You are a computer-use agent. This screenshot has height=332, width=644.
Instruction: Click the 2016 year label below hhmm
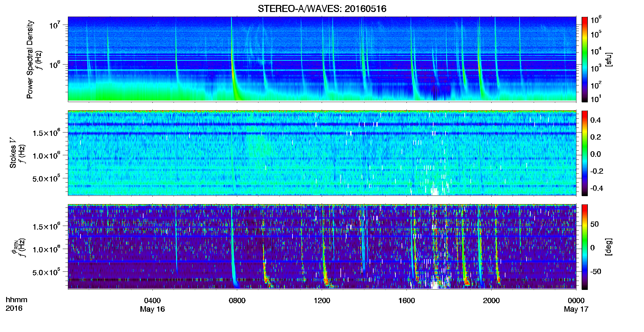[14, 308]
